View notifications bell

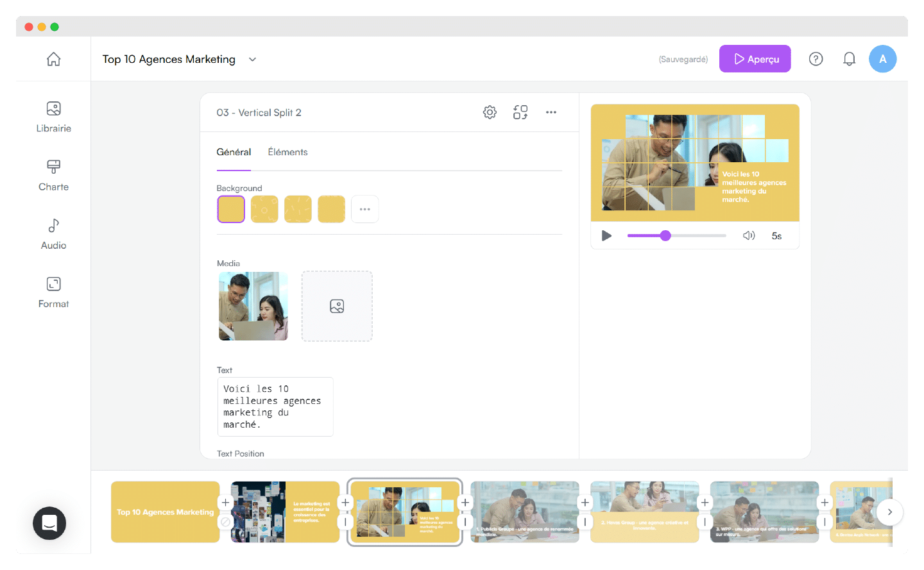[849, 59]
